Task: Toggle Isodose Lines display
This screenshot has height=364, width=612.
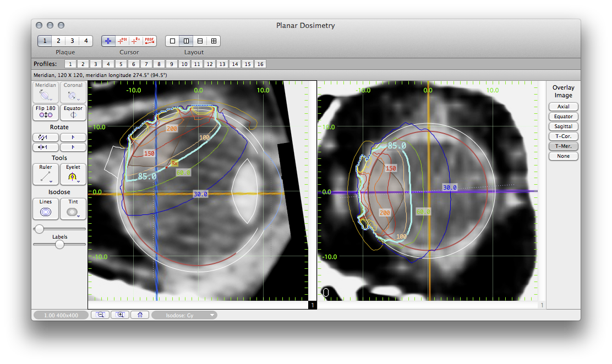Action: pos(46,207)
